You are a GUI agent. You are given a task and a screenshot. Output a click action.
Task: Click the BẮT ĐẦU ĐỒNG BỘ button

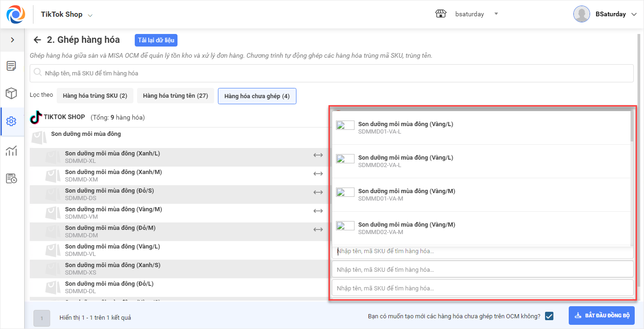(x=602, y=316)
